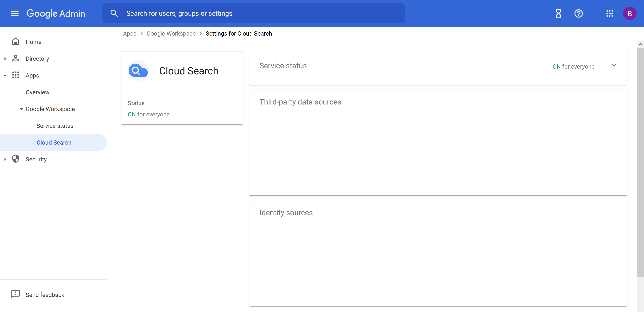The width and height of the screenshot is (644, 312).
Task: Open the help question mark icon
Action: coord(579,13)
